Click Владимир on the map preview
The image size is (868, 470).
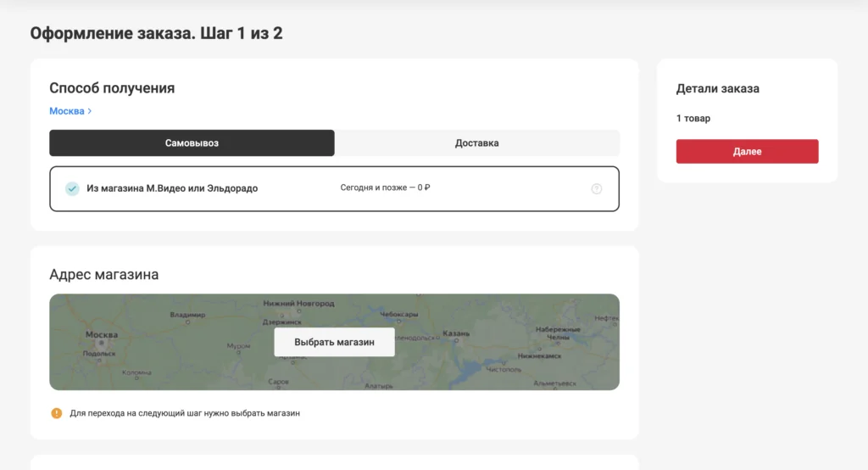(187, 315)
